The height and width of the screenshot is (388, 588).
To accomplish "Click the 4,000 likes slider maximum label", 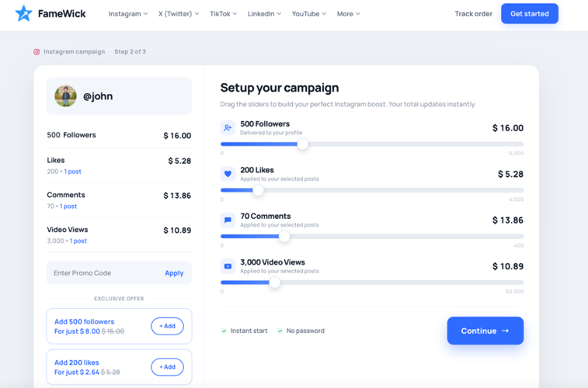I will coord(516,199).
